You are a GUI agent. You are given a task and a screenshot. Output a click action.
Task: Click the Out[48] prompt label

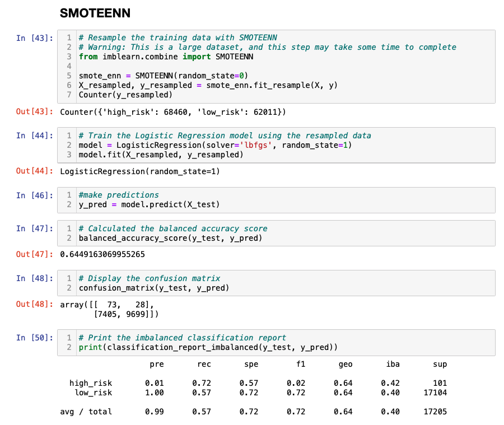(x=35, y=304)
